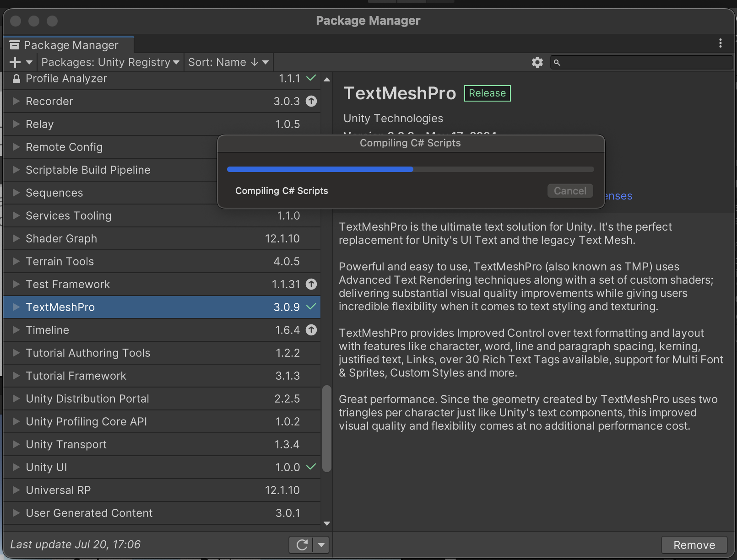Expand User Generated Content entry

[16, 513]
